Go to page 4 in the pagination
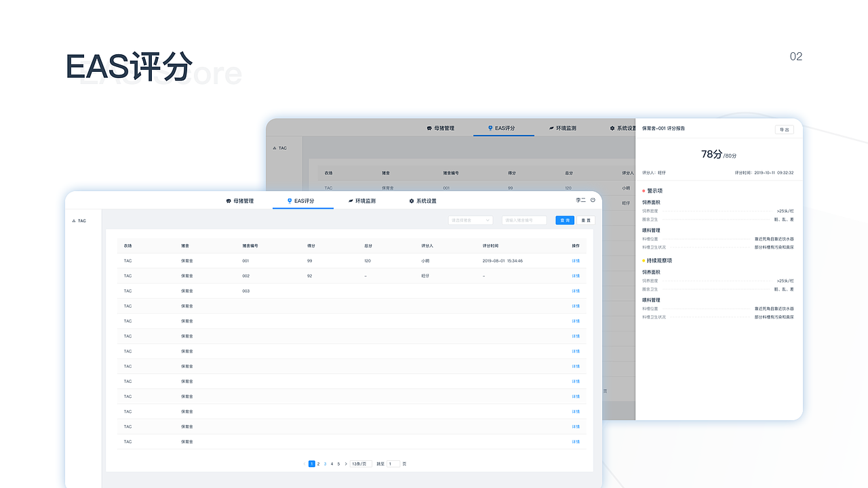This screenshot has width=868, height=488. pos(332,464)
